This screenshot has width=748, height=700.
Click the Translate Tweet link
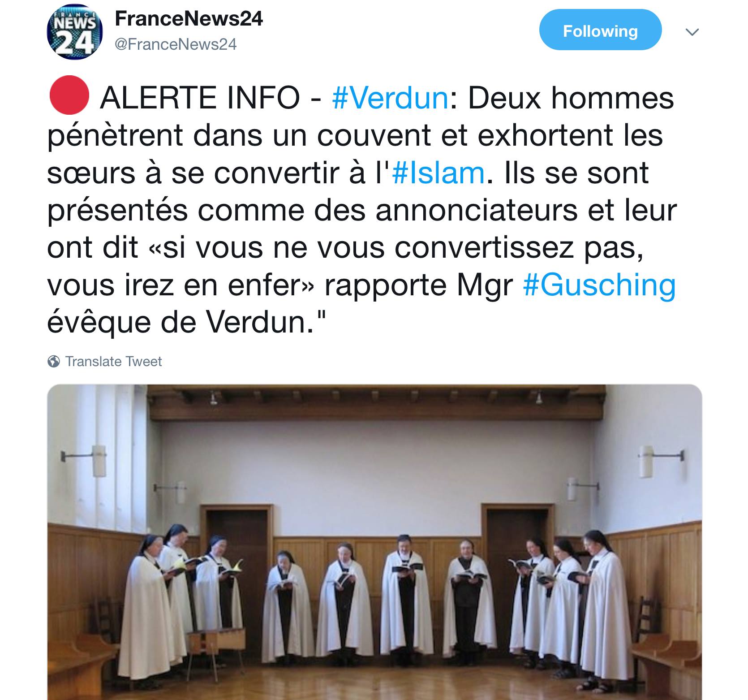click(x=113, y=361)
